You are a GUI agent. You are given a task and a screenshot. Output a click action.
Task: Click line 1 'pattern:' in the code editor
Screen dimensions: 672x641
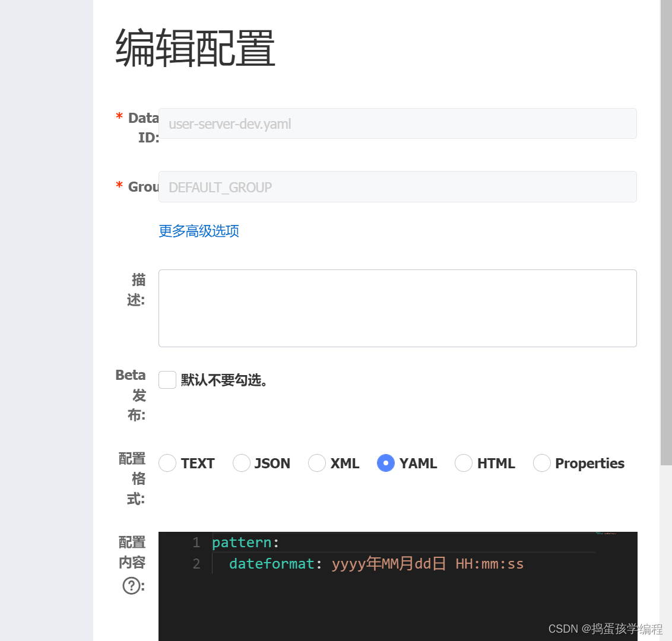pyautogui.click(x=246, y=542)
